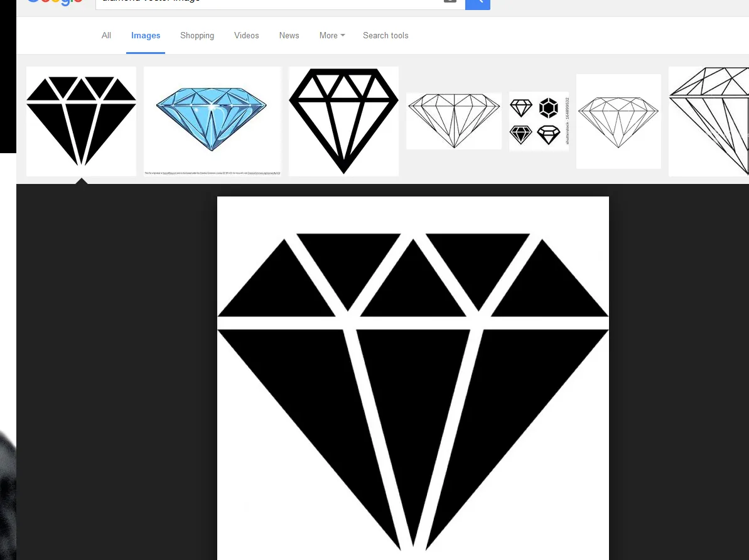Select the four gem icons shutterstock thumbnail

point(539,121)
